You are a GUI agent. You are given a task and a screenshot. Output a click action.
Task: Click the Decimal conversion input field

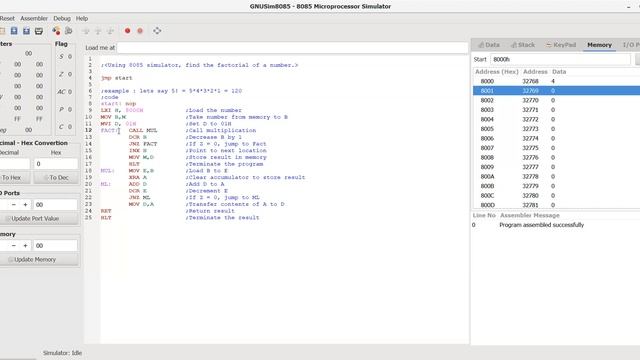[15, 164]
